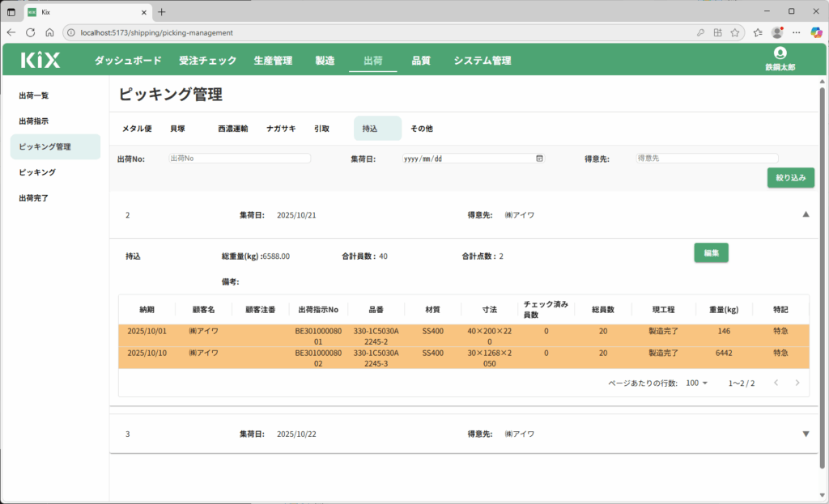Open the user profile icon for 鉄鋼太郎
This screenshot has height=504, width=829.
pos(780,53)
